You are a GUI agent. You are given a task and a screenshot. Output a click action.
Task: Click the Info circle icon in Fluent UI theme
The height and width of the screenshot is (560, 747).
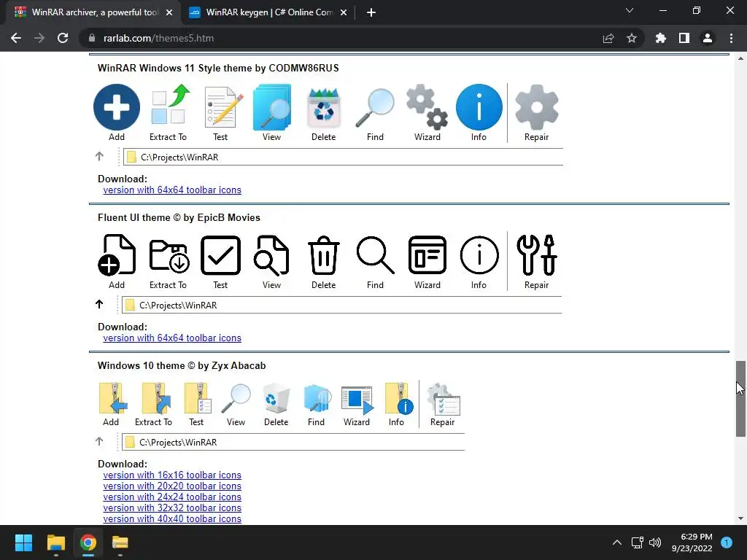[x=479, y=255]
